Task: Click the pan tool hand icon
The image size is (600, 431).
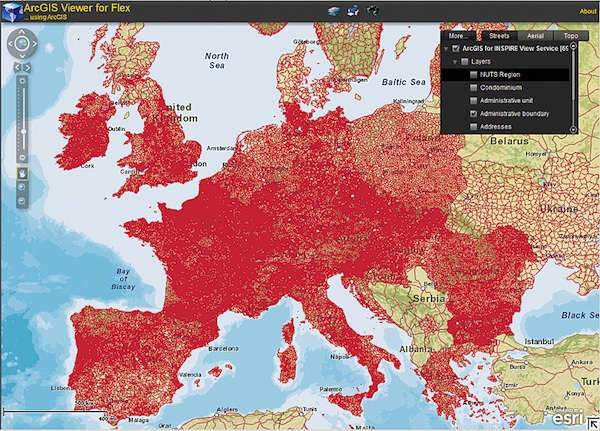Action: 22,171
